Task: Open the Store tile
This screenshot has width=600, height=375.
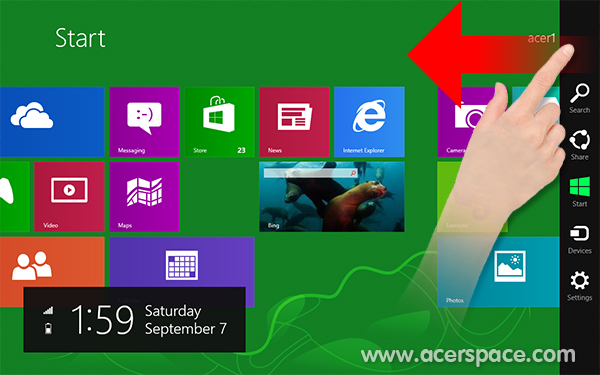Action: (x=219, y=122)
